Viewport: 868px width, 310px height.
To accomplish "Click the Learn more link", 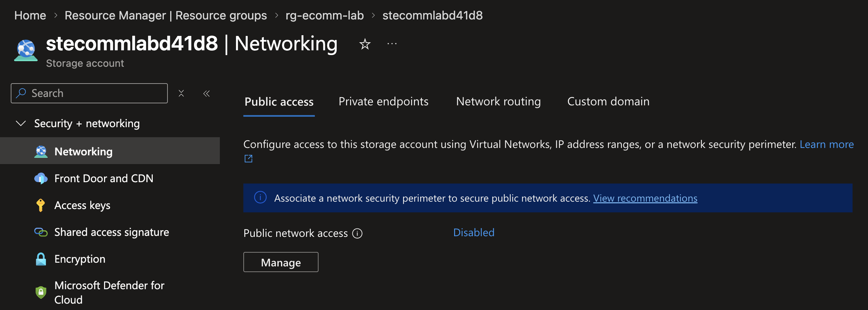I will pyautogui.click(x=827, y=144).
